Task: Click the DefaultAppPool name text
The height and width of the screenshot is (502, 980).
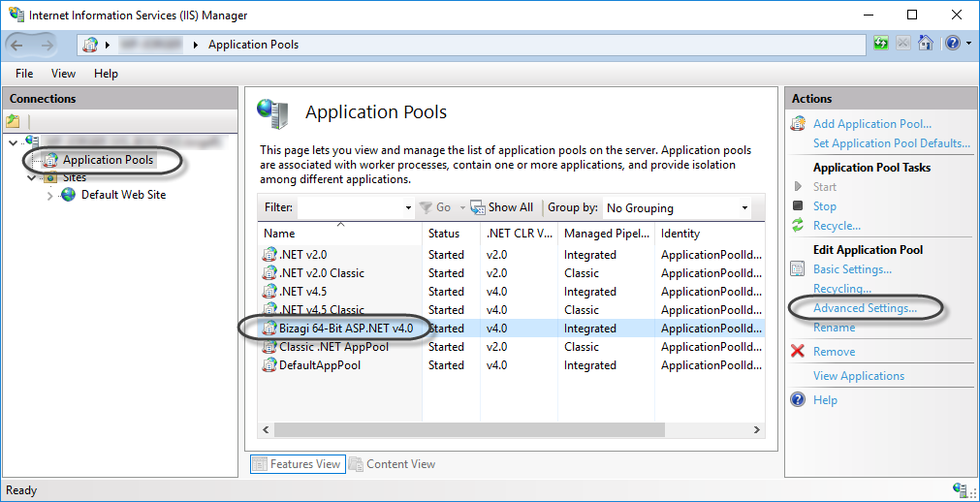Action: (320, 365)
